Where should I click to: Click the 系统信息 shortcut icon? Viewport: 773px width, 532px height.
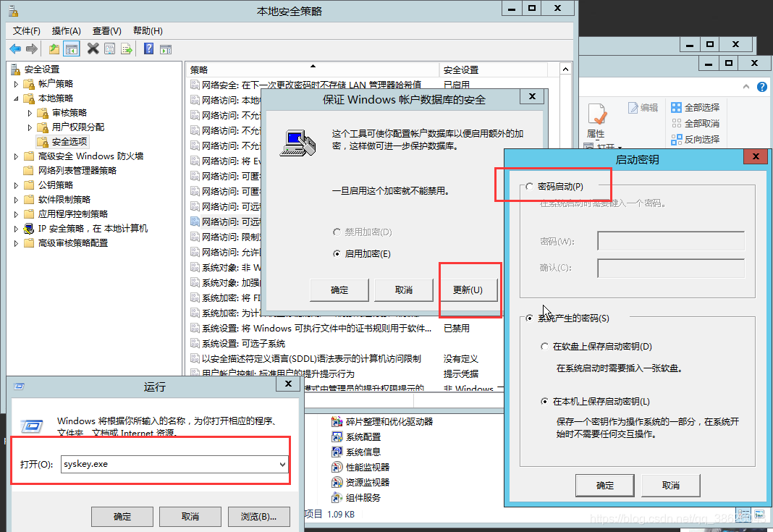[x=337, y=452]
